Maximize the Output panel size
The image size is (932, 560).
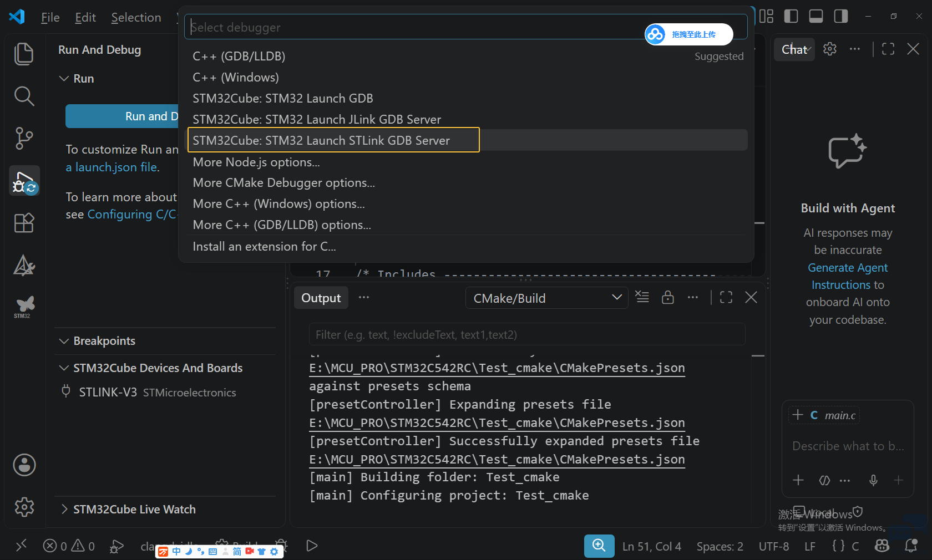point(726,298)
